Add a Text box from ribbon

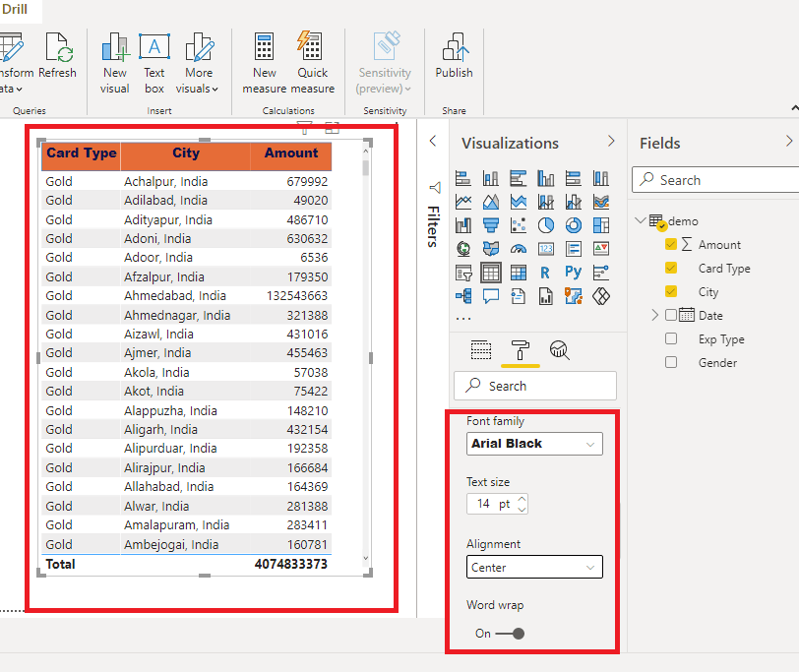(154, 56)
